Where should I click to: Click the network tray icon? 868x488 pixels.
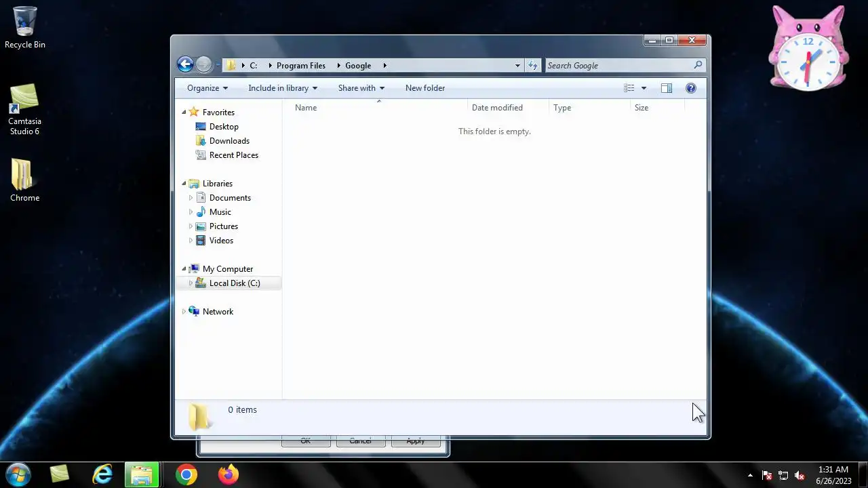coord(783,475)
